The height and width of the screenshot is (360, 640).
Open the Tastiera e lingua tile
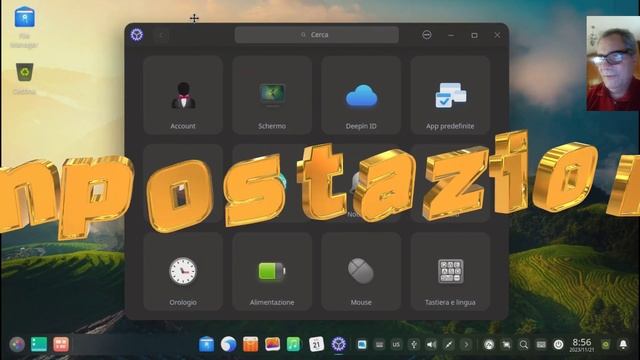click(450, 272)
